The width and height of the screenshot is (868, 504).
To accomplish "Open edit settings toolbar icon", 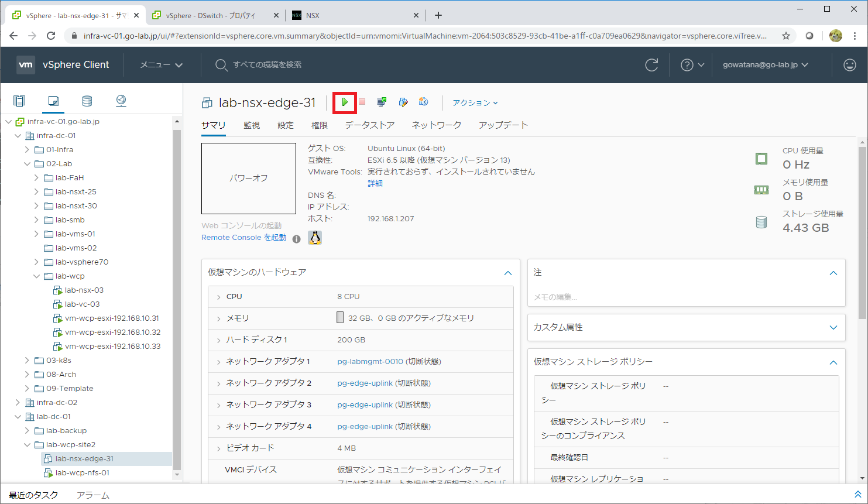I will pos(403,102).
